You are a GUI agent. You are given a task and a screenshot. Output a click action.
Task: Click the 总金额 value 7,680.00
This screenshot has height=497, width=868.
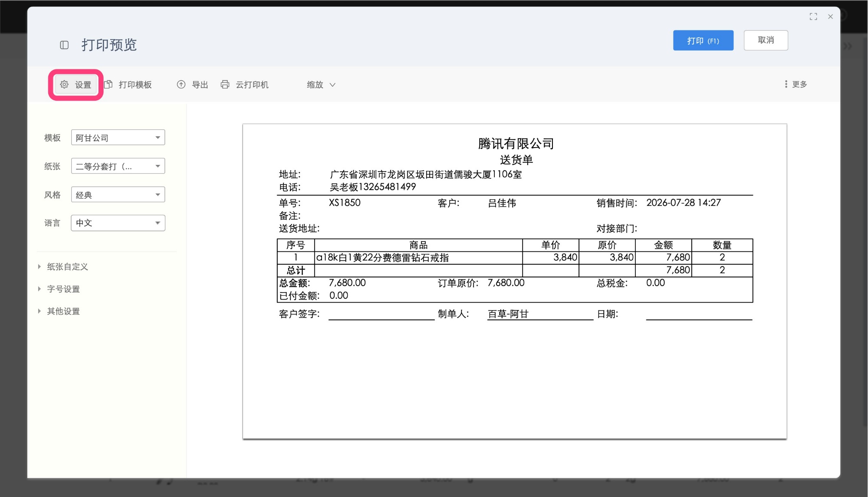coord(347,283)
